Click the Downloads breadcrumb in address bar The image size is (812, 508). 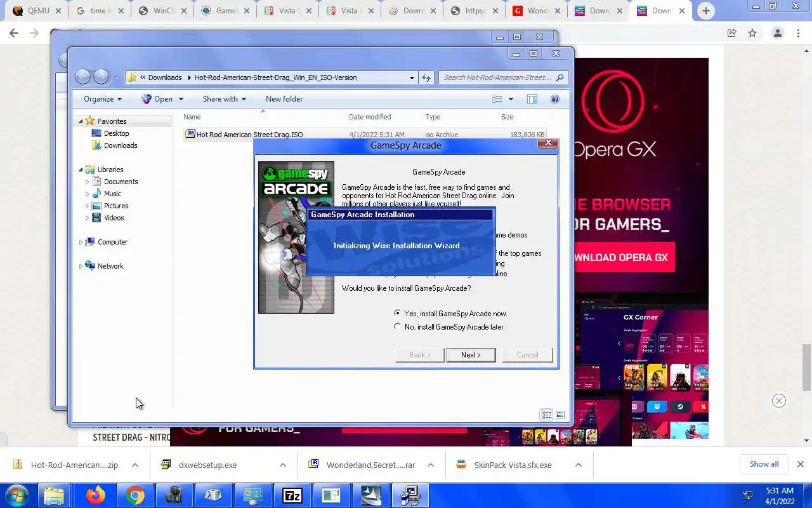pos(165,77)
